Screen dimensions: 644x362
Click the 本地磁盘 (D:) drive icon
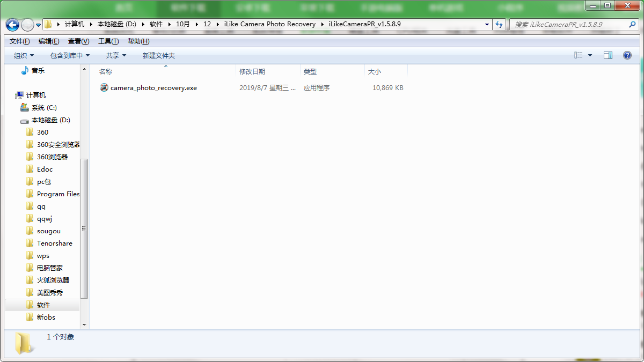point(25,120)
